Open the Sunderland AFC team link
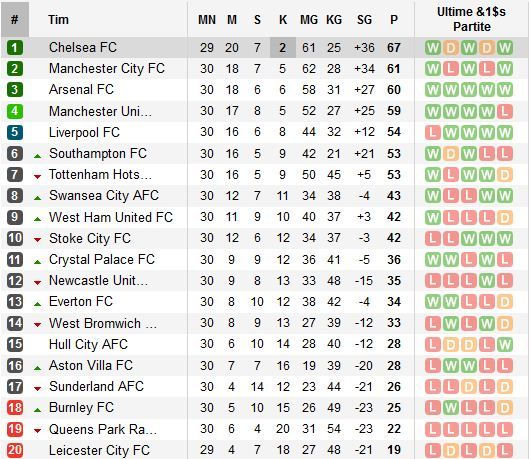Image resolution: width=529 pixels, height=459 pixels. click(x=96, y=386)
